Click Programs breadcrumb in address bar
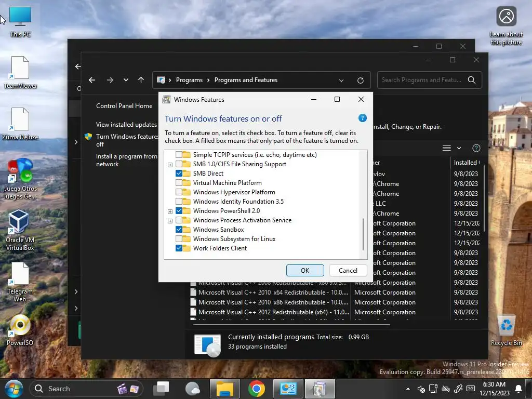The image size is (532, 399). 189,80
